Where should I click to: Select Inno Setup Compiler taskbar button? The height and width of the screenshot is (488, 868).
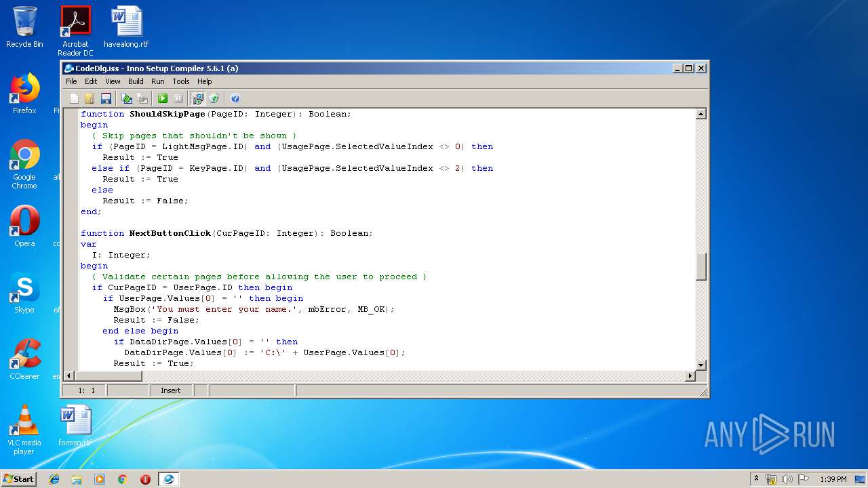pos(168,479)
